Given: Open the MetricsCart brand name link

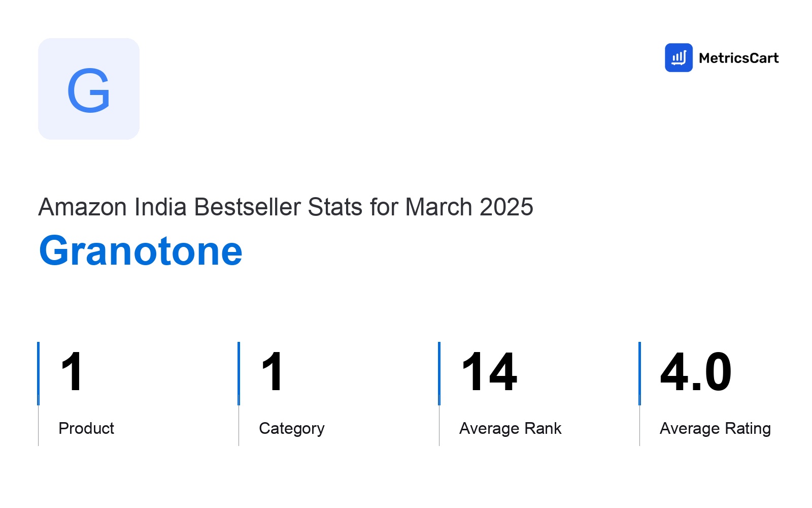Looking at the screenshot, I should click(x=738, y=58).
